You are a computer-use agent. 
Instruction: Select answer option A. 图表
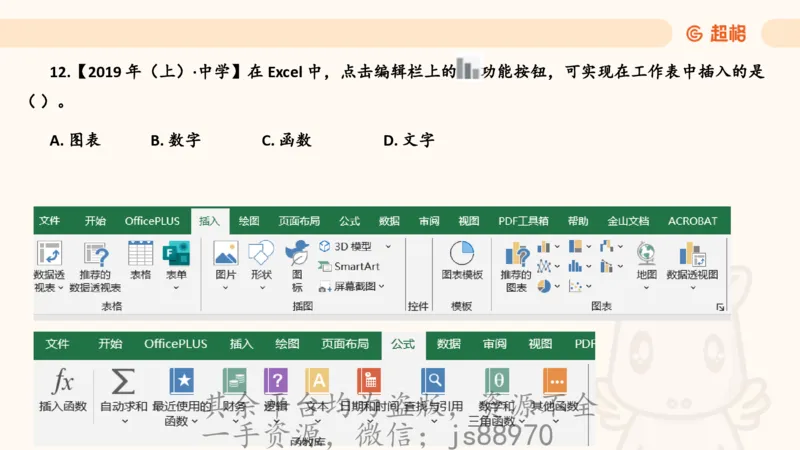75,140
